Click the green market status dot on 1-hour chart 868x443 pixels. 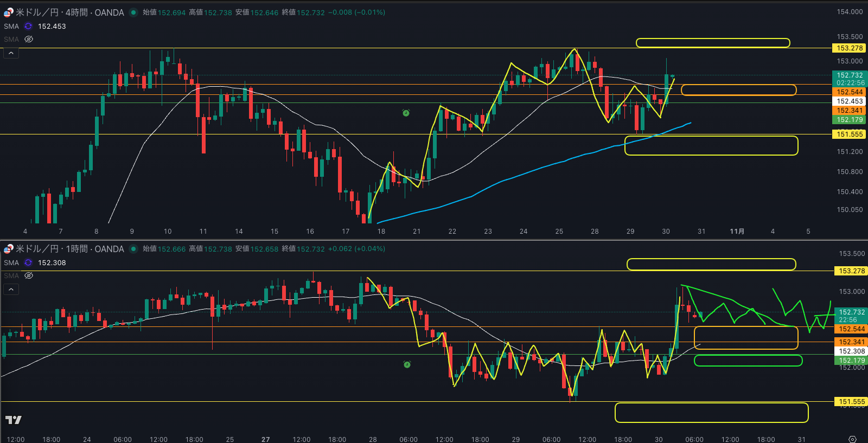point(133,249)
